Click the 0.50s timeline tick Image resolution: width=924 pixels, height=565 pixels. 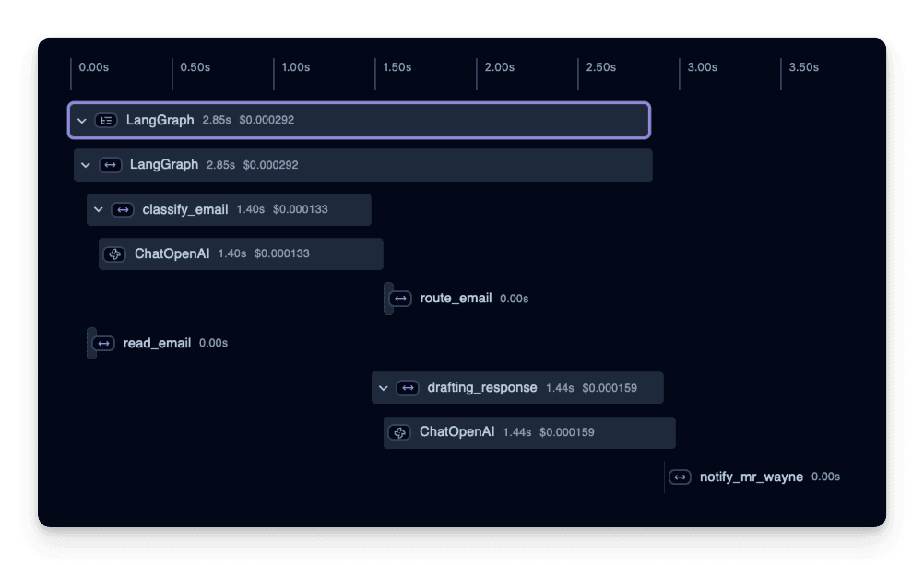pos(195,67)
